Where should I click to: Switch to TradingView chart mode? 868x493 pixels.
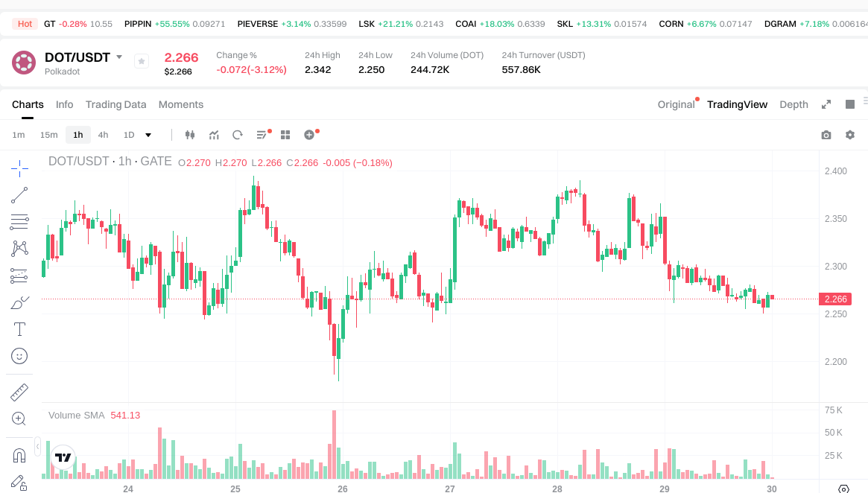coord(737,104)
